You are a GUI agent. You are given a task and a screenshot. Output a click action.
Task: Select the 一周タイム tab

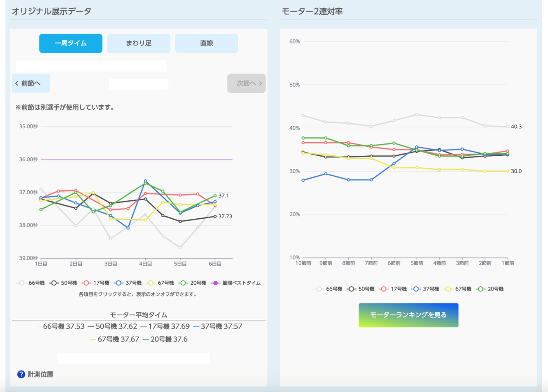(x=71, y=43)
